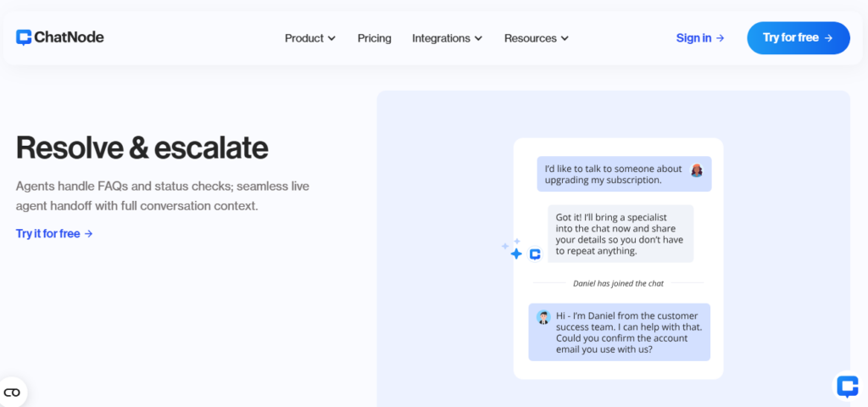Image resolution: width=868 pixels, height=407 pixels.
Task: Click the ChatNode bot avatar icon
Action: pyautogui.click(x=535, y=254)
